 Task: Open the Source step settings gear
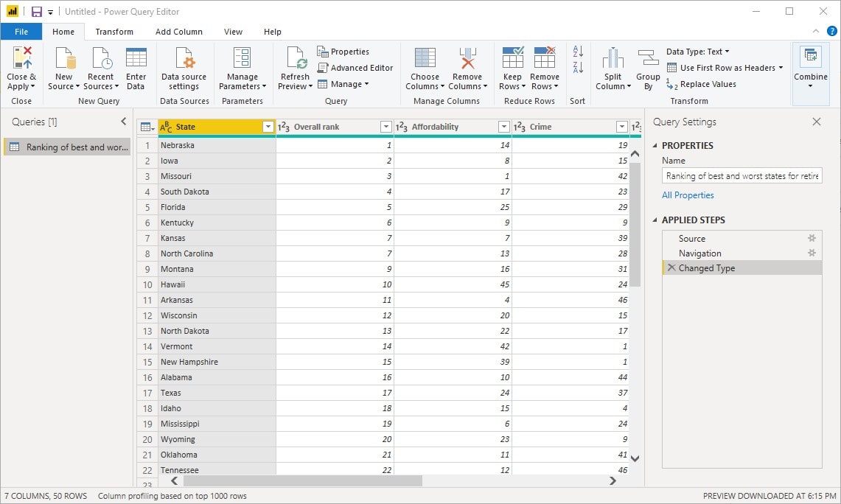click(812, 238)
